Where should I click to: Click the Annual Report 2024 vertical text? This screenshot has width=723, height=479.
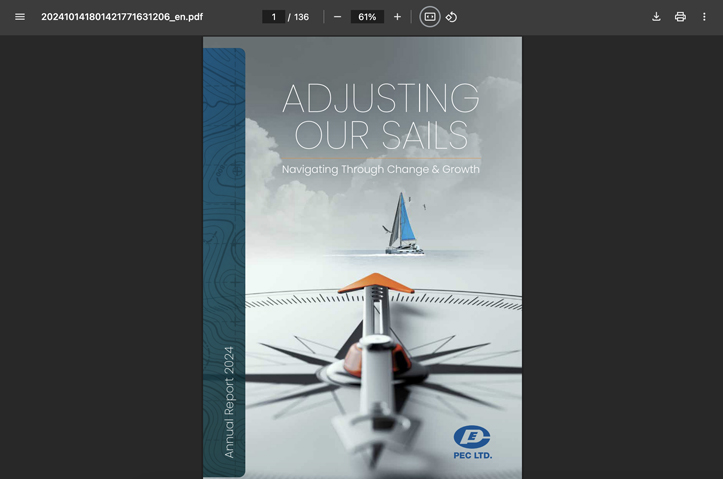pos(229,402)
